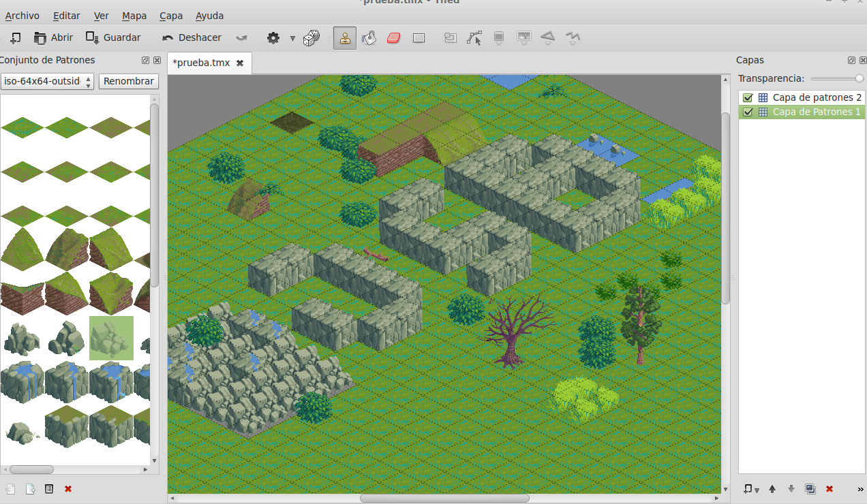Float the Conjunto de Patrones panel
Image resolution: width=867 pixels, height=504 pixels.
pyautogui.click(x=146, y=61)
